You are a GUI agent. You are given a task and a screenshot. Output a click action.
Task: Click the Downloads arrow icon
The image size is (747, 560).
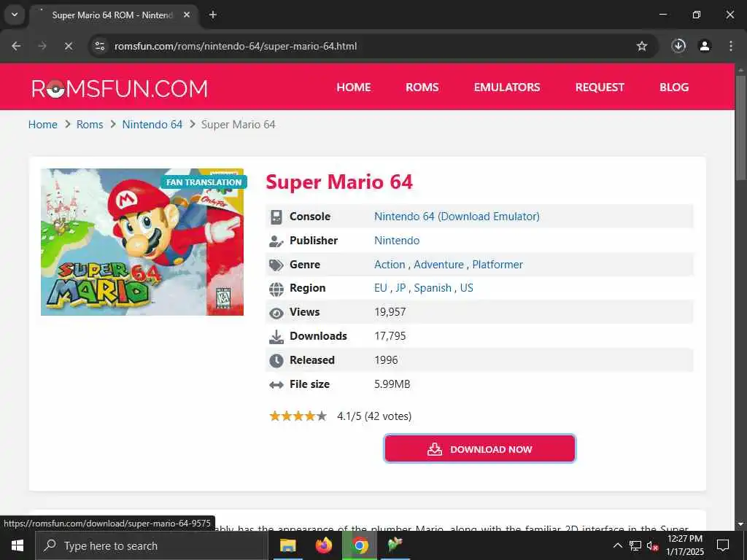276,337
